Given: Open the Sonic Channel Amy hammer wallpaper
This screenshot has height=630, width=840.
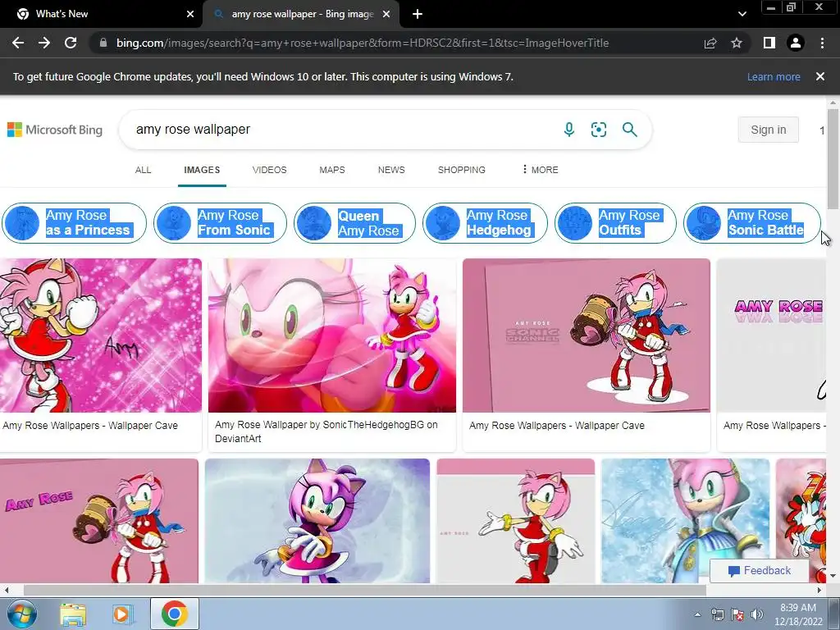Looking at the screenshot, I should click(x=587, y=336).
